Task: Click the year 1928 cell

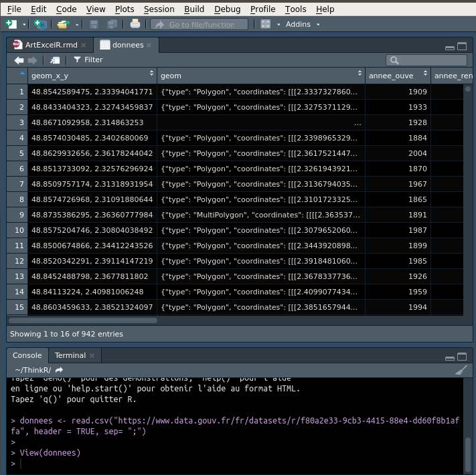Action: (398, 122)
